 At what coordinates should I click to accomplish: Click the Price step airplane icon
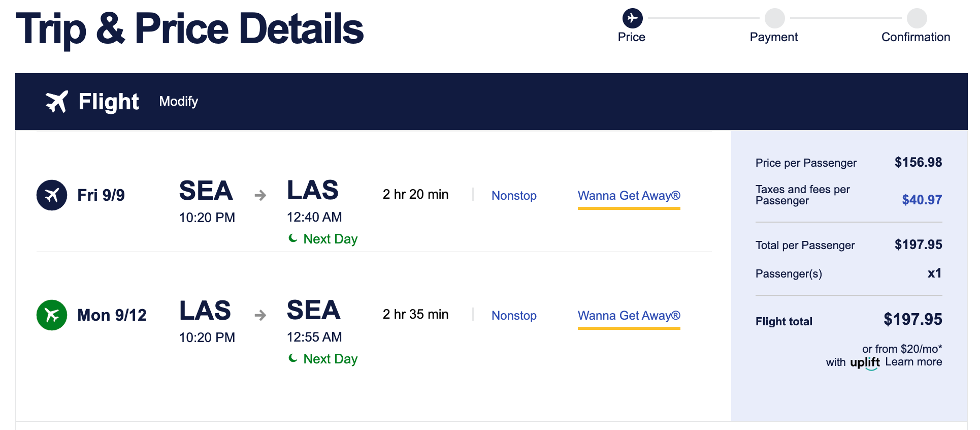(632, 18)
